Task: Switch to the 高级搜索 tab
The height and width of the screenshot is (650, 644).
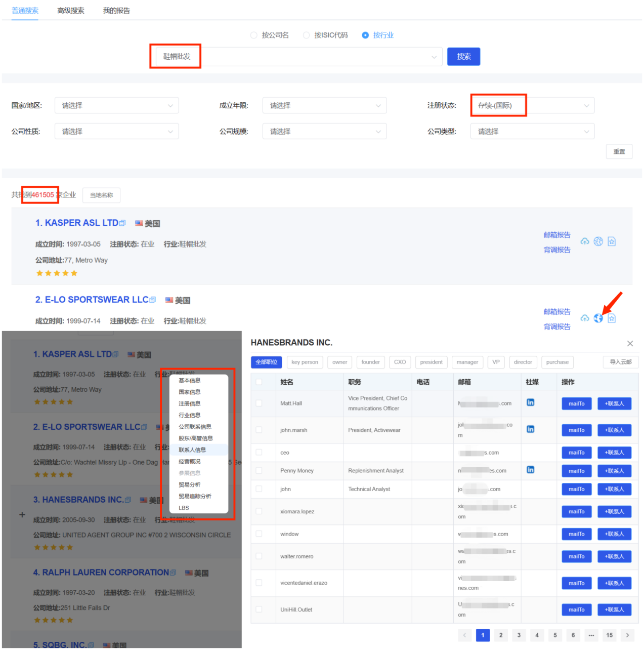Action: [x=71, y=11]
